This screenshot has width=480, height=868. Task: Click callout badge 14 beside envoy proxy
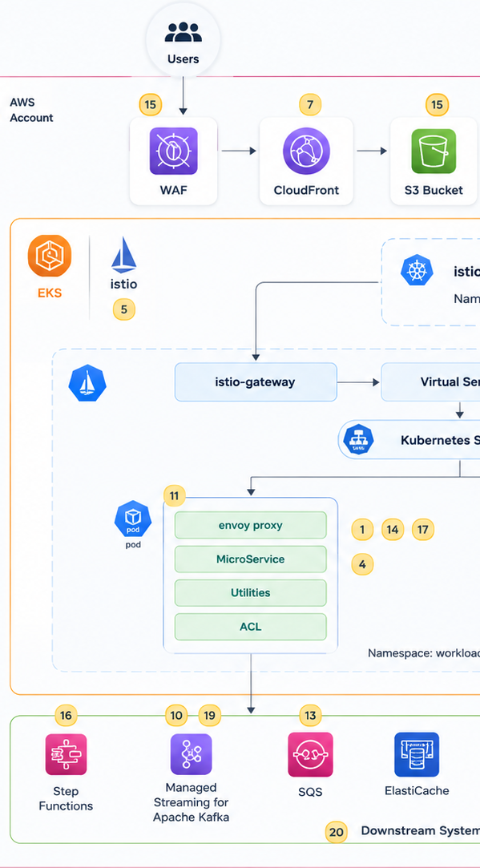pyautogui.click(x=393, y=530)
